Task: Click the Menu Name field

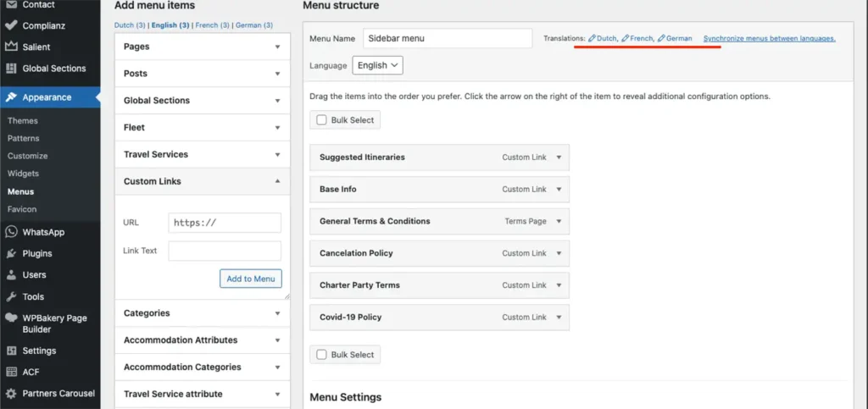Action: pos(448,39)
